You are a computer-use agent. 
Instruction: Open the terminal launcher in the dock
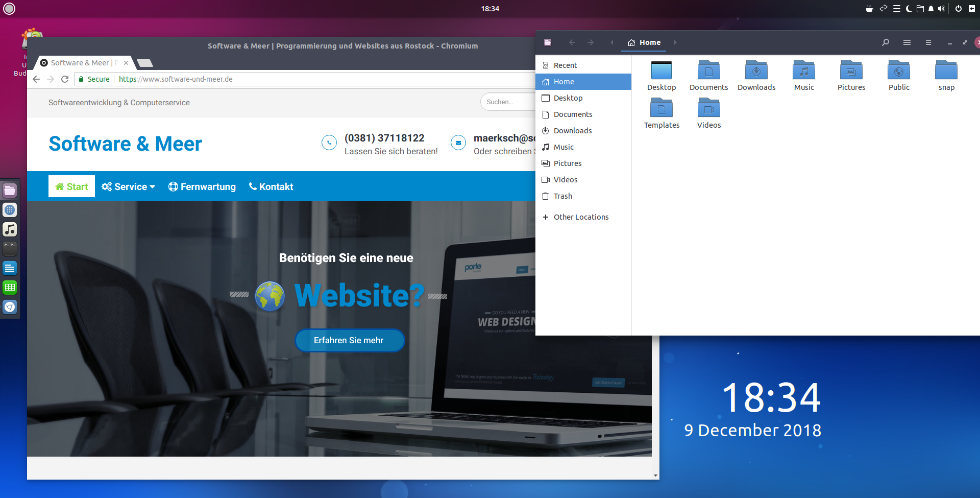coord(10,249)
